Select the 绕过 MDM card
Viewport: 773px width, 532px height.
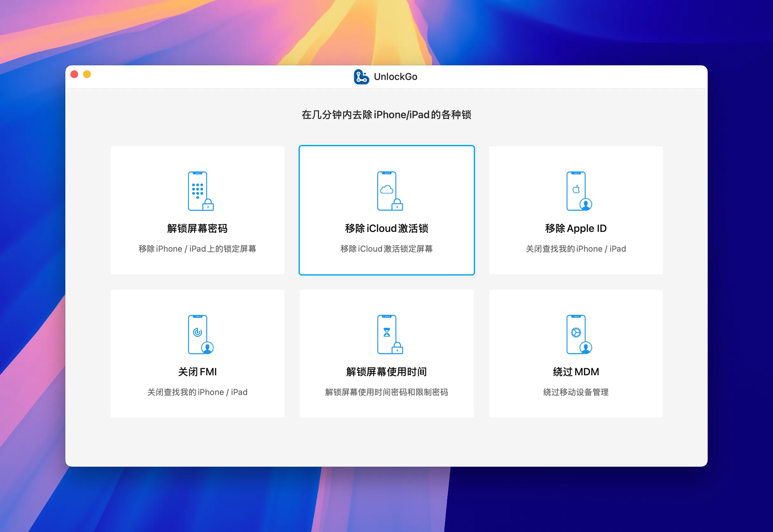click(576, 353)
